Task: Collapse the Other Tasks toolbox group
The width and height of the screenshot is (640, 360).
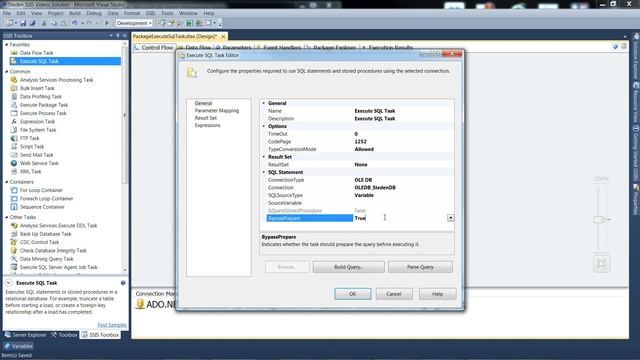Action: [x=7, y=217]
